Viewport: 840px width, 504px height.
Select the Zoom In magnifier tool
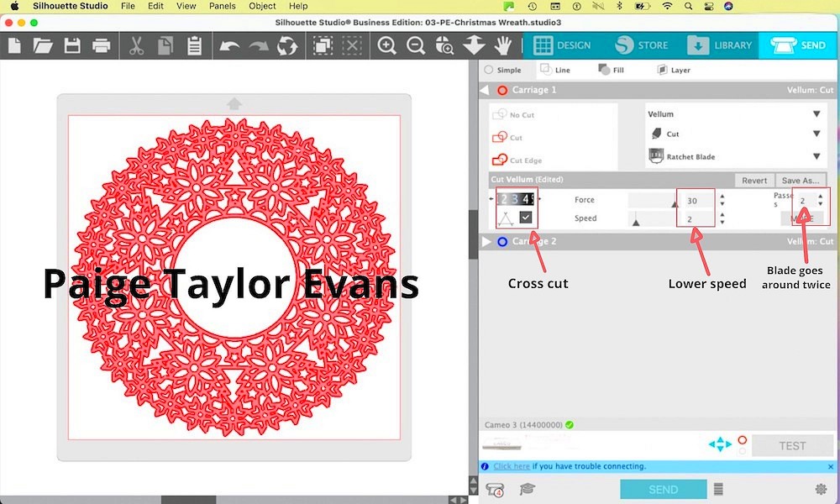(x=386, y=45)
